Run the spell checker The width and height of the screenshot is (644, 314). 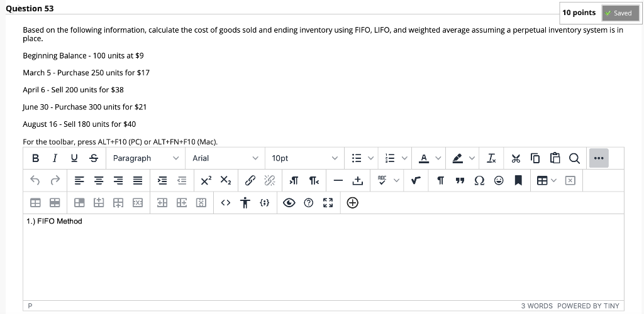pyautogui.click(x=382, y=180)
